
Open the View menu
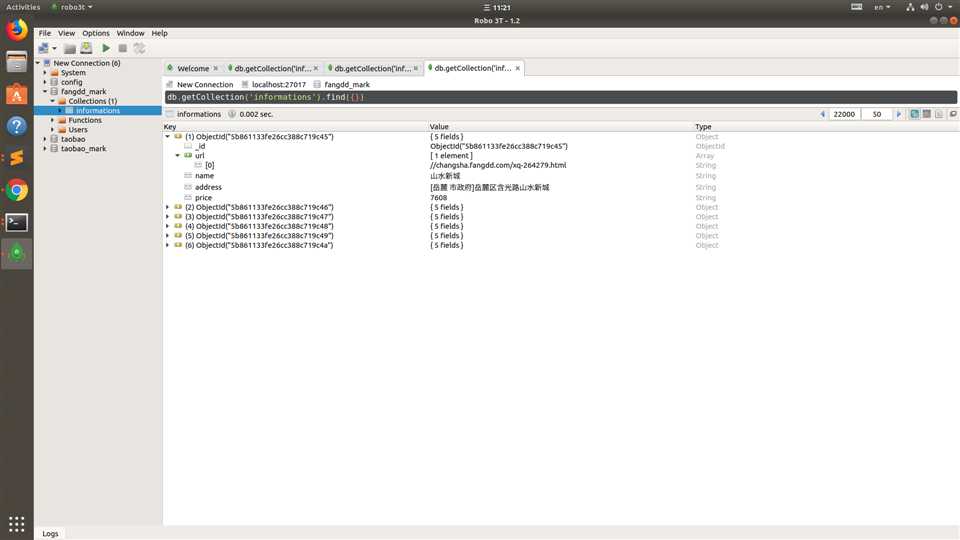click(x=66, y=33)
